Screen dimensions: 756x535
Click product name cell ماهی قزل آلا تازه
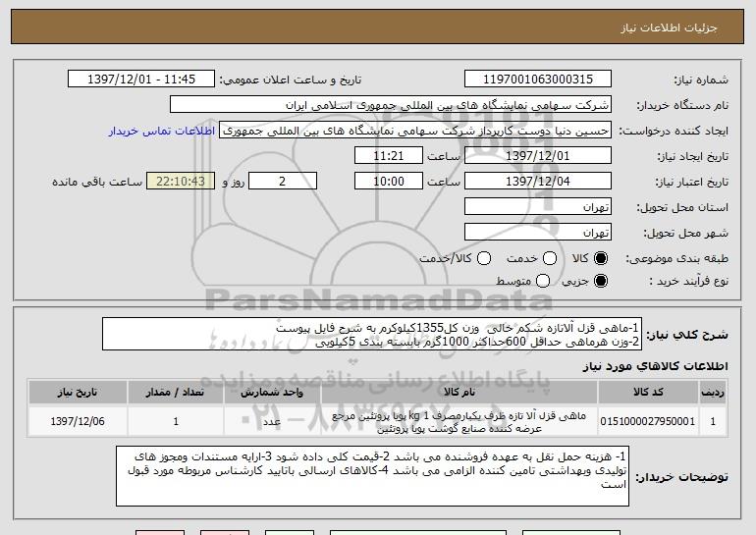tap(459, 422)
